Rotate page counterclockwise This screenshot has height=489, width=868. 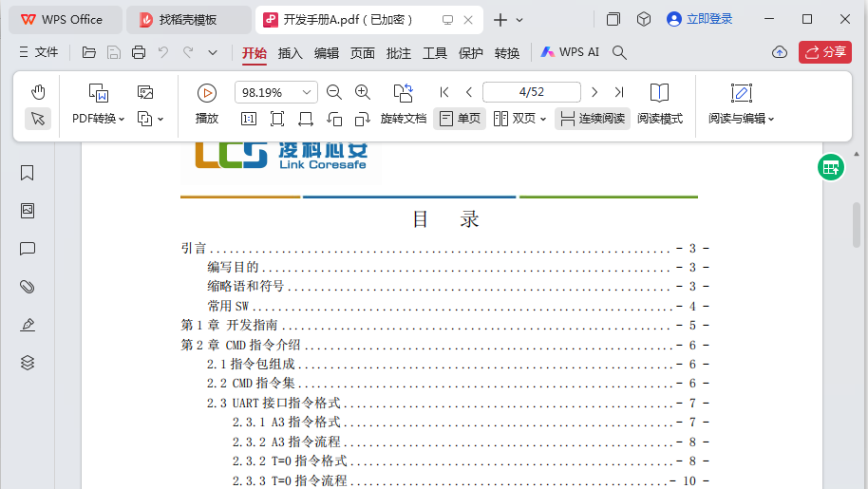pos(334,119)
